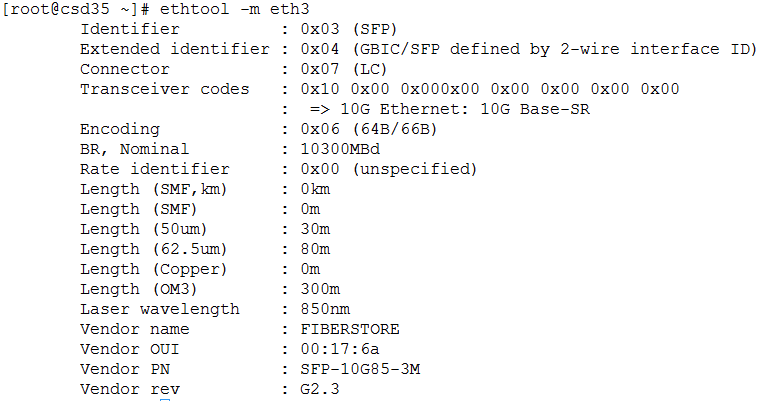The image size is (763, 401).
Task: Click the 80m value for 62.5um length
Action: point(315,249)
